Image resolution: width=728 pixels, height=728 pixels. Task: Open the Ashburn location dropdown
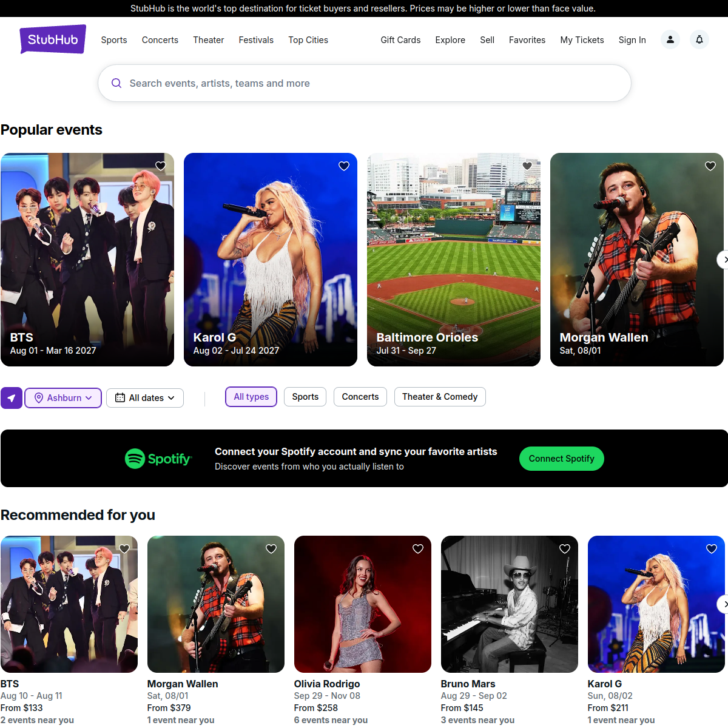(63, 398)
